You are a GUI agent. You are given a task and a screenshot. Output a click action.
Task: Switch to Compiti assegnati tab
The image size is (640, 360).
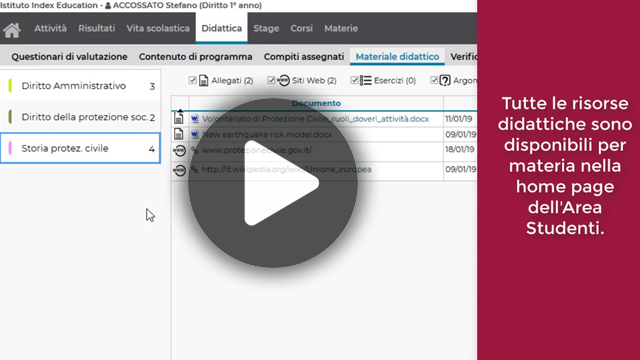pyautogui.click(x=304, y=57)
